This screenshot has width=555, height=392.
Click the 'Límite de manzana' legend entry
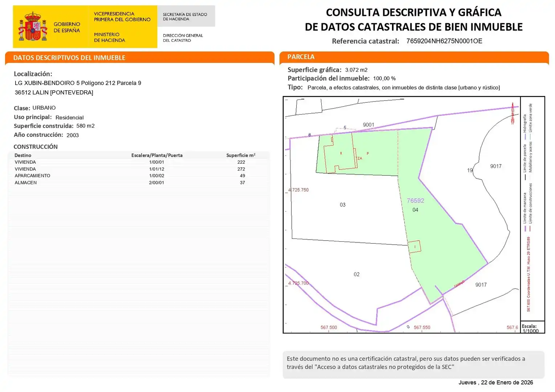click(525, 212)
